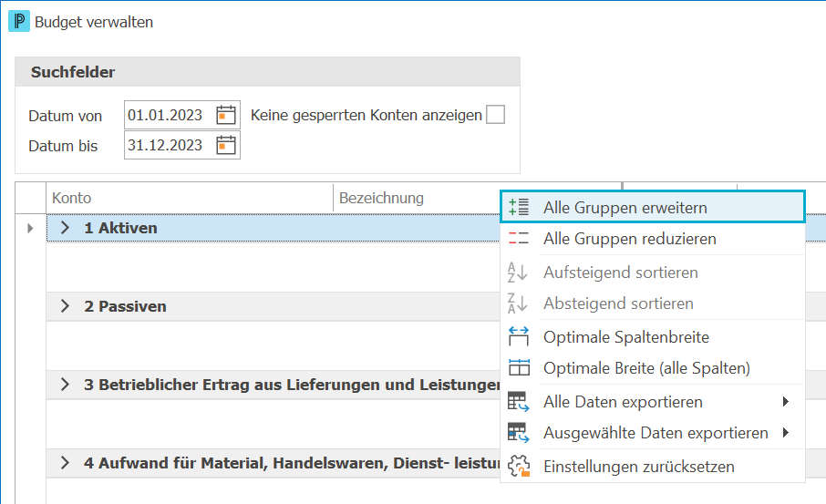Click the Suchfelder panel header
Viewport: 826px width, 504px height.
268,72
